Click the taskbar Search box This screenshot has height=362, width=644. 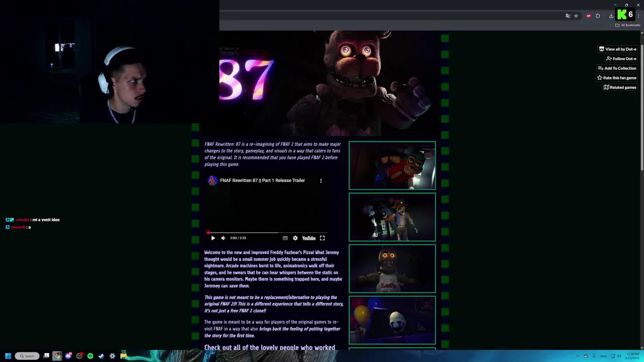pos(27,356)
